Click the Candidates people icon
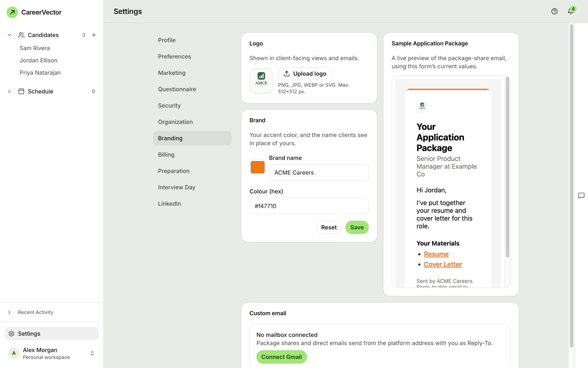Image resolution: width=588 pixels, height=368 pixels. click(x=21, y=35)
